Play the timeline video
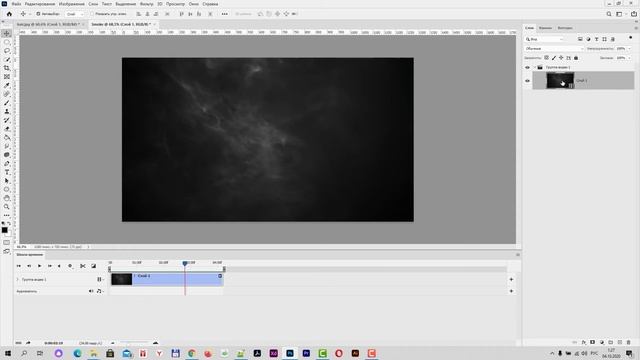 [40, 266]
